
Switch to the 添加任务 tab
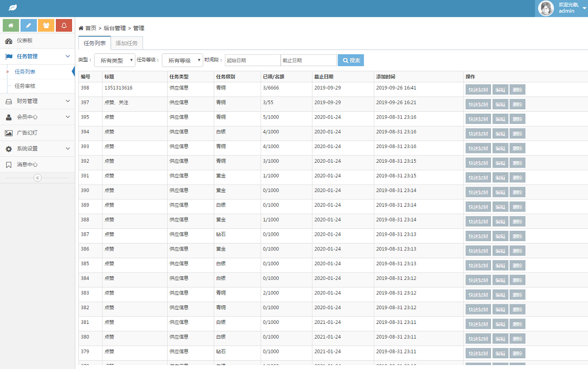126,43
